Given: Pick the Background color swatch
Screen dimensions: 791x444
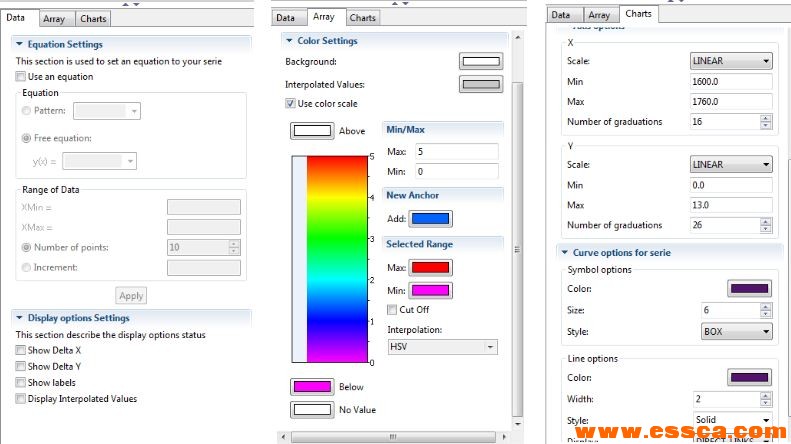Looking at the screenshot, I should 480,62.
